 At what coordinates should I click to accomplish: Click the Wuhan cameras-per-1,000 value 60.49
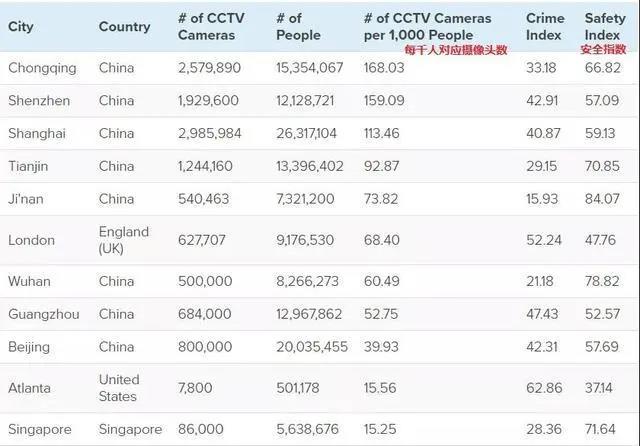point(384,282)
